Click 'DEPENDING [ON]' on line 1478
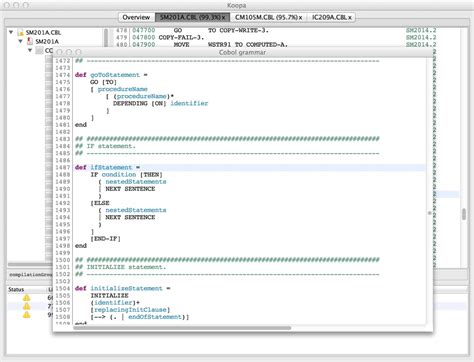This screenshot has width=474, height=362. 140,103
